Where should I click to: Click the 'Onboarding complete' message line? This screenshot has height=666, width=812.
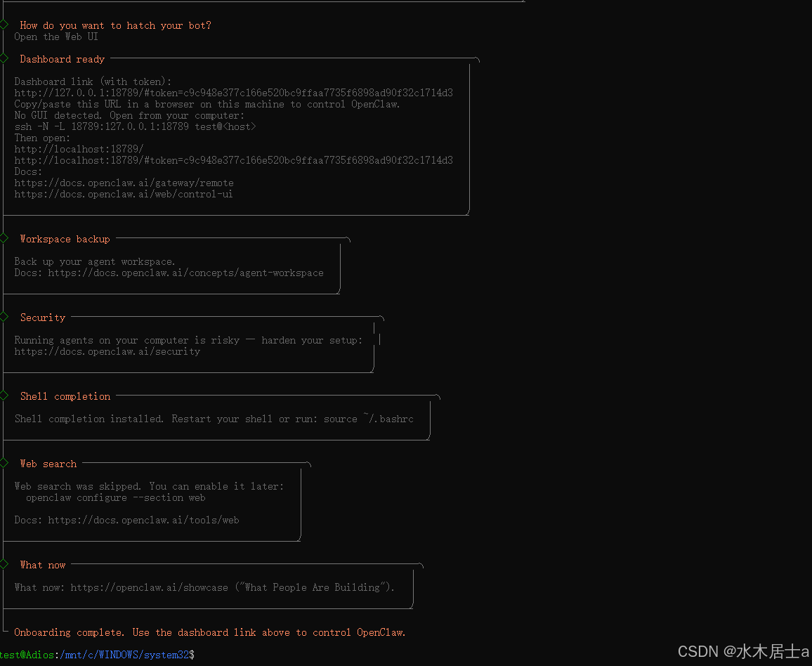point(210,632)
